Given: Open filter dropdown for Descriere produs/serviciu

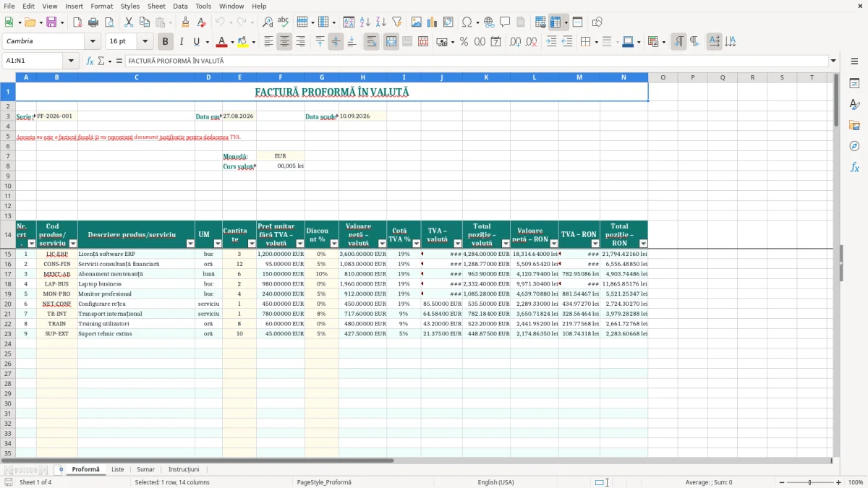Looking at the screenshot, I should (191, 244).
